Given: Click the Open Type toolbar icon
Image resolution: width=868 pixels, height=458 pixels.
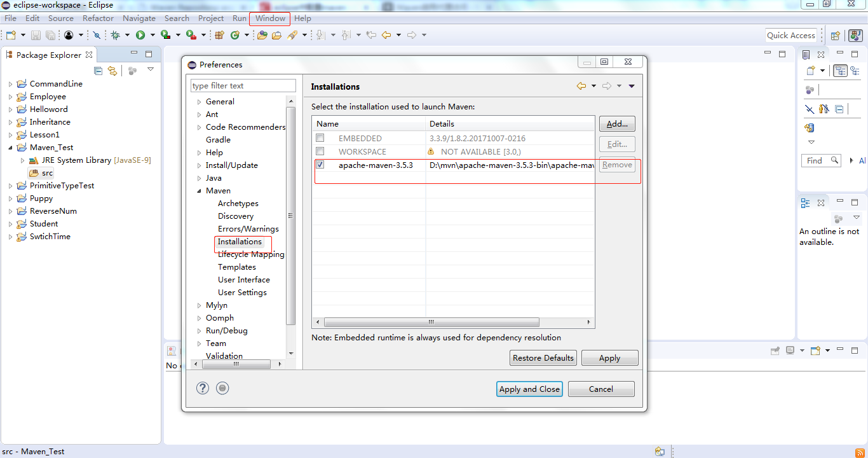Looking at the screenshot, I should pyautogui.click(x=262, y=35).
